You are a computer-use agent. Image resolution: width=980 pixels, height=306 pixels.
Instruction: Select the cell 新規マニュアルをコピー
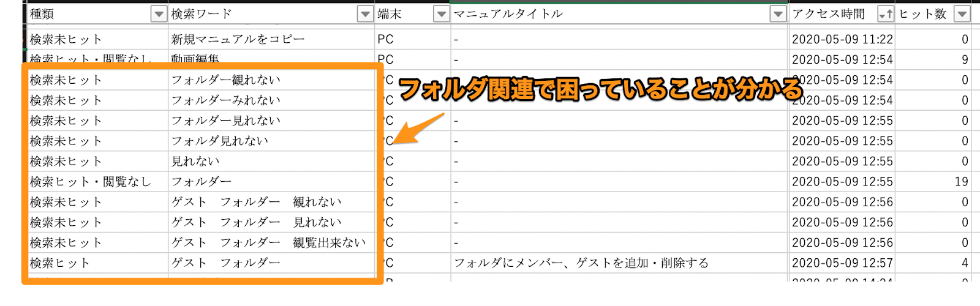pos(238,39)
